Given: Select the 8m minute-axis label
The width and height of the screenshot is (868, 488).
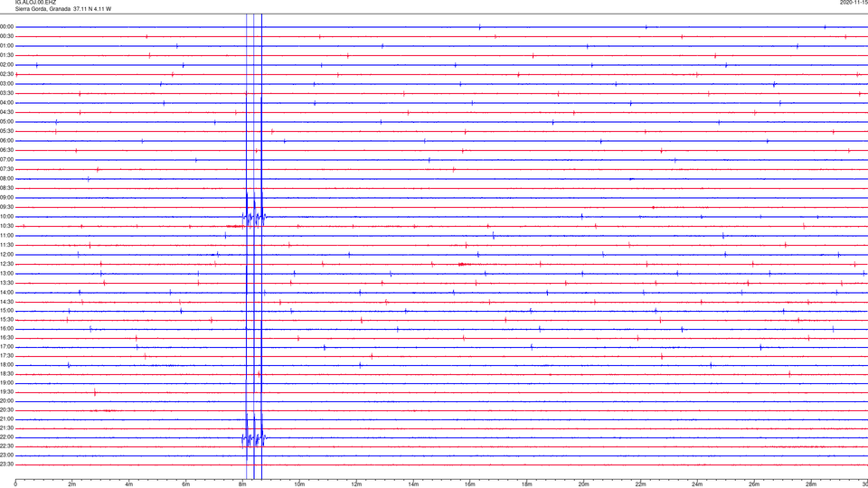Looking at the screenshot, I should 242,484.
